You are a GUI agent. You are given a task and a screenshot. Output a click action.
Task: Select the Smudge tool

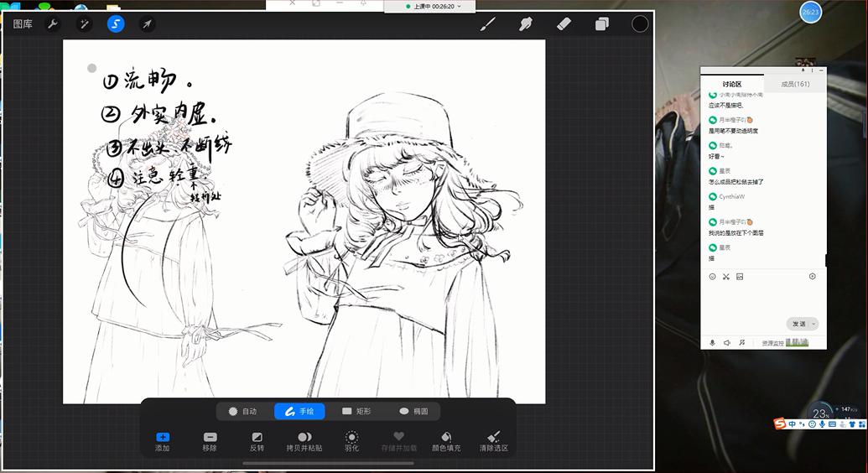pyautogui.click(x=526, y=23)
